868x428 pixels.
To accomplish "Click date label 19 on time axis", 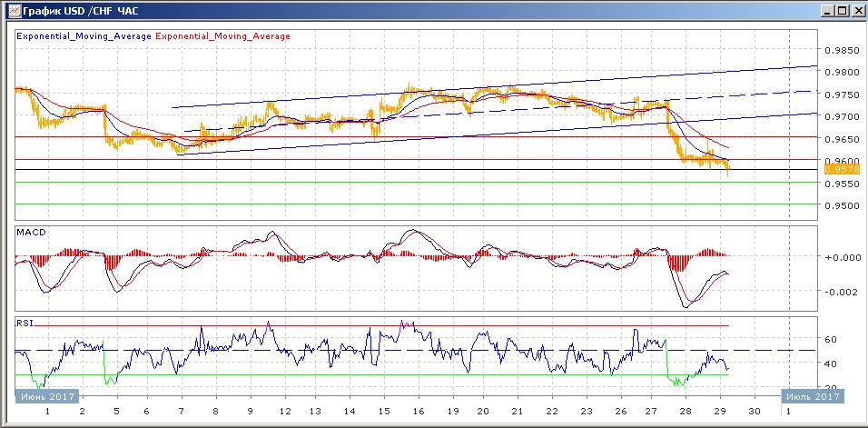I will [452, 412].
